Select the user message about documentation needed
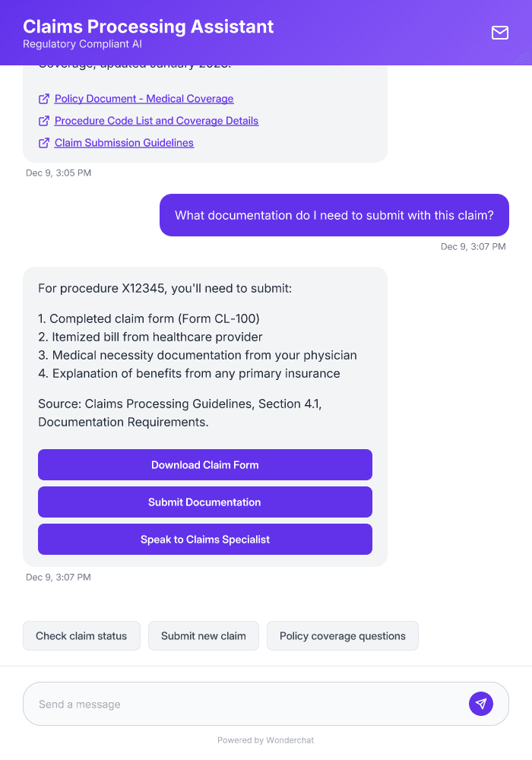This screenshot has height=760, width=532. 334,215
